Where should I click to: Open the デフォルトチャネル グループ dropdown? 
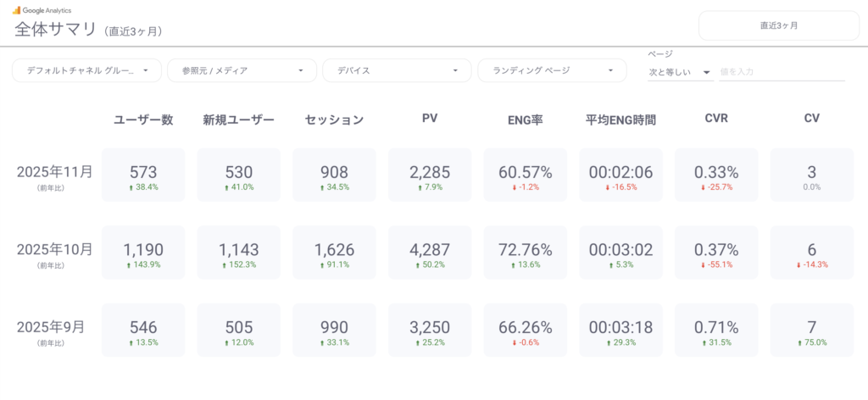click(86, 70)
